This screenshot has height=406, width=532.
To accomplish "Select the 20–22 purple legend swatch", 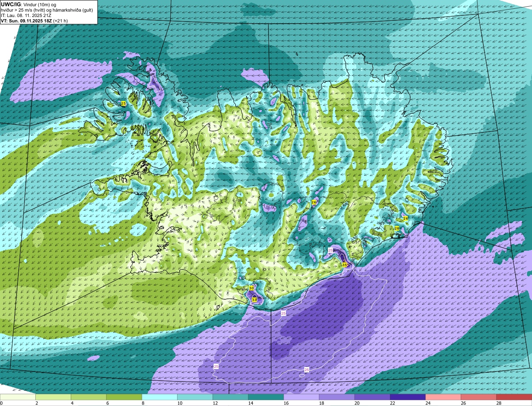I will 372,397.
